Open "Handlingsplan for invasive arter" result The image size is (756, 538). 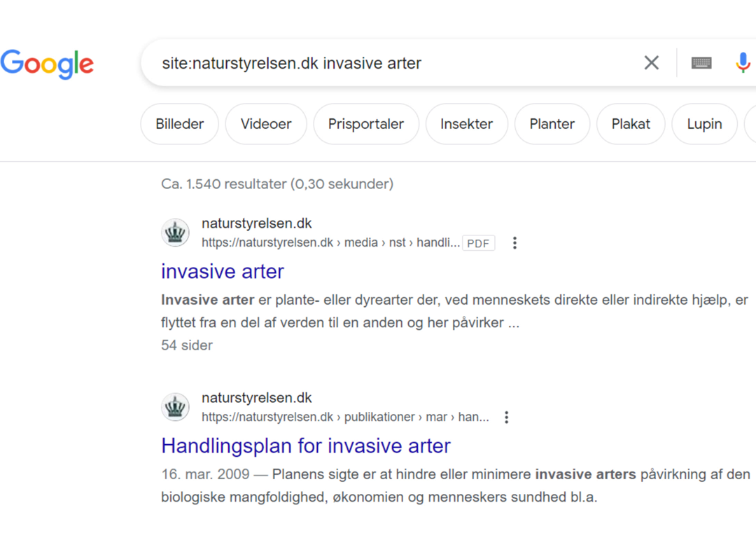pyautogui.click(x=306, y=446)
